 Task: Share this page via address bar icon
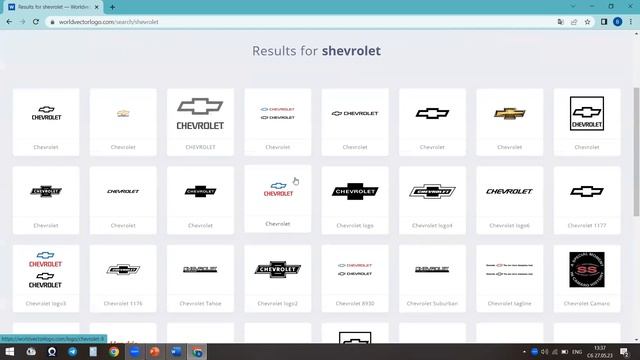click(x=574, y=22)
